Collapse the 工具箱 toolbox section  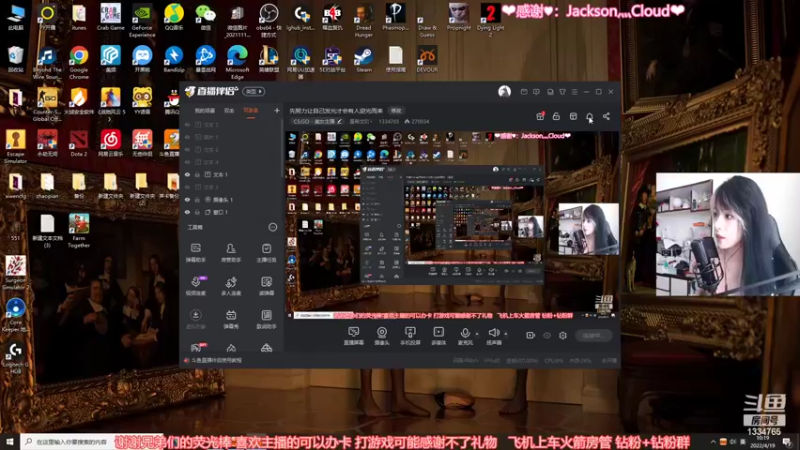(272, 227)
